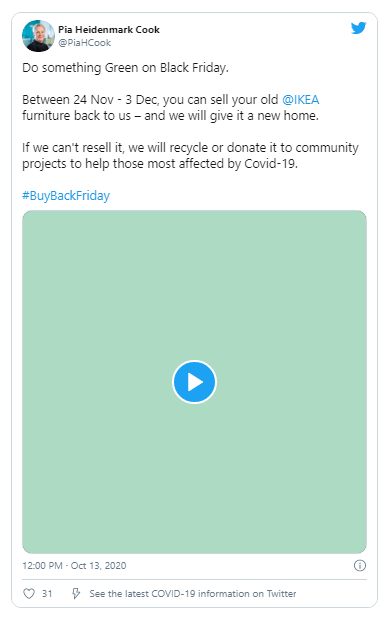Viewport: 381px width, 617px height.
Task: Click the 'Covid-19' word in the tweet body
Action: pos(270,164)
